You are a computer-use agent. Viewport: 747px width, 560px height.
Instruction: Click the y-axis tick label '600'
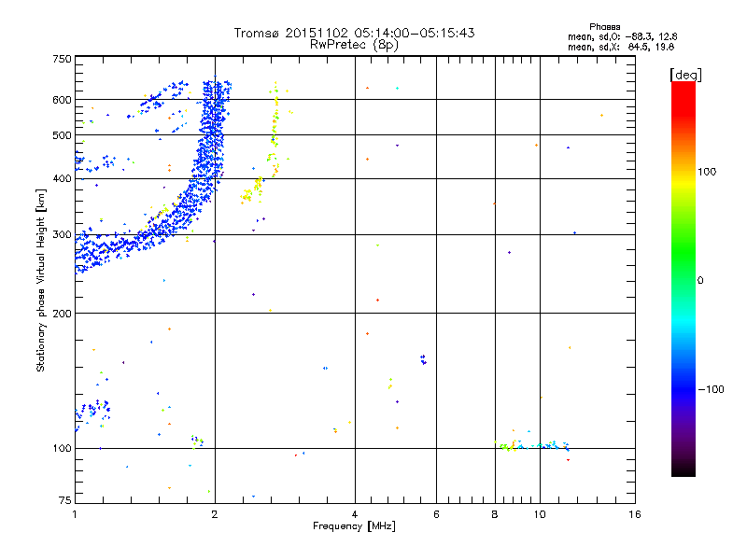(63, 100)
